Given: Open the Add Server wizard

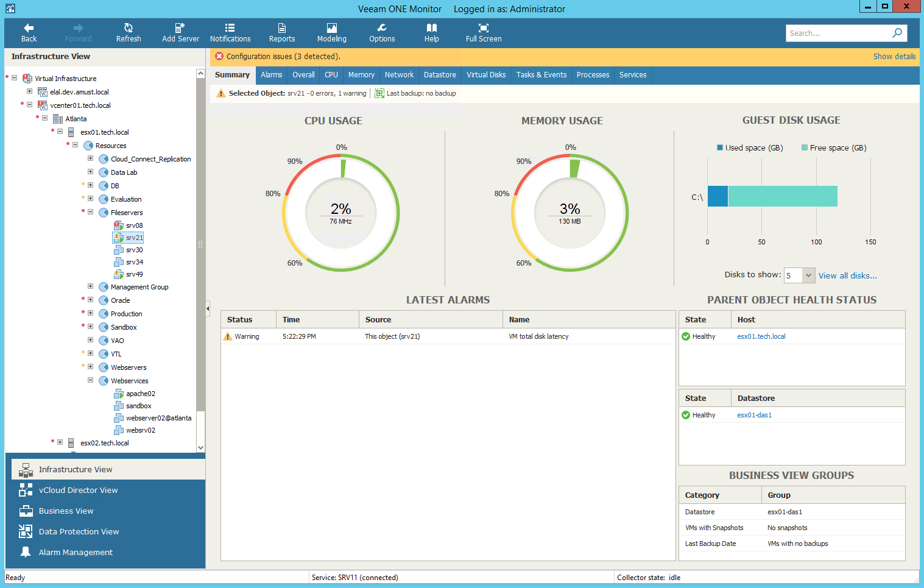Looking at the screenshot, I should tap(180, 33).
